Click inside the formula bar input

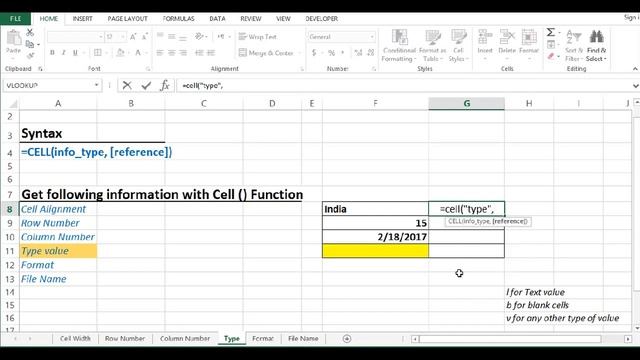[x=404, y=85]
